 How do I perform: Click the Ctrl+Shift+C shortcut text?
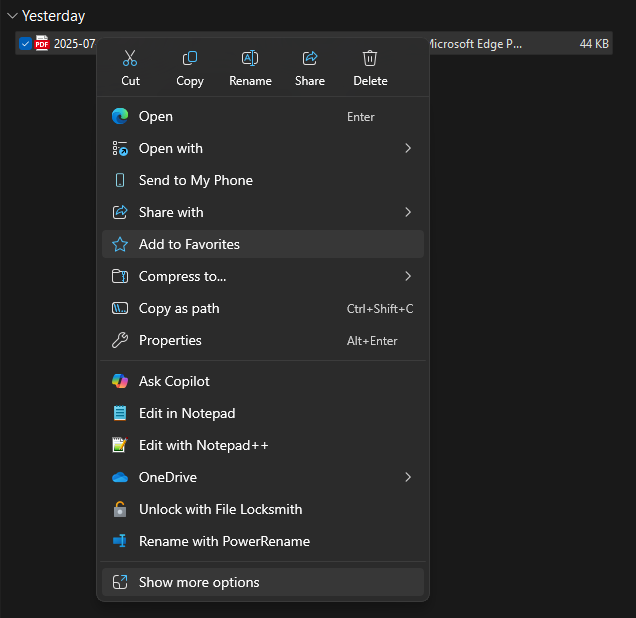(380, 309)
